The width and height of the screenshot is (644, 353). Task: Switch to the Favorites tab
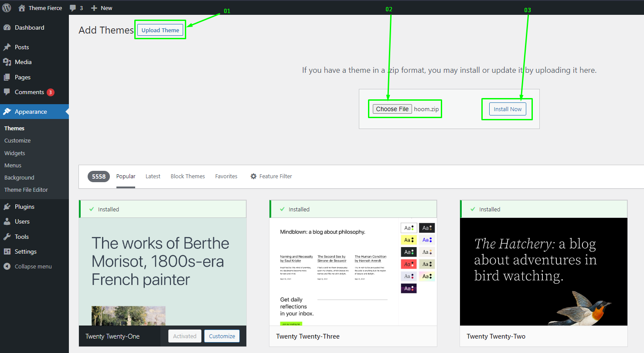point(226,176)
